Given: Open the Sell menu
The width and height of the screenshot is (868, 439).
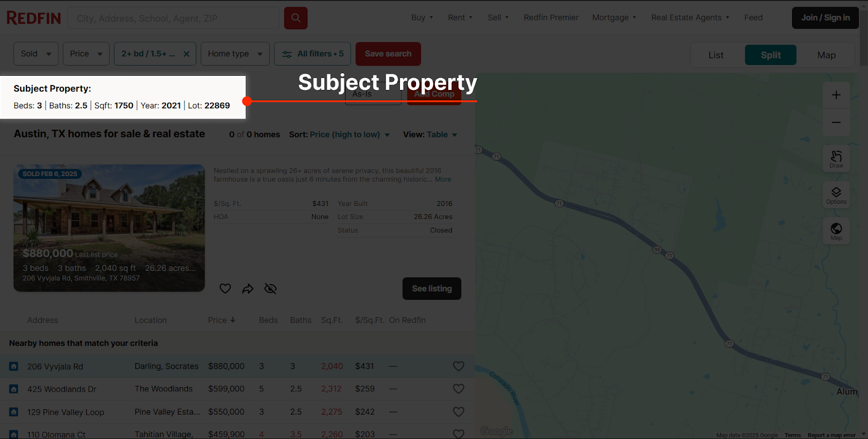Looking at the screenshot, I should 498,17.
